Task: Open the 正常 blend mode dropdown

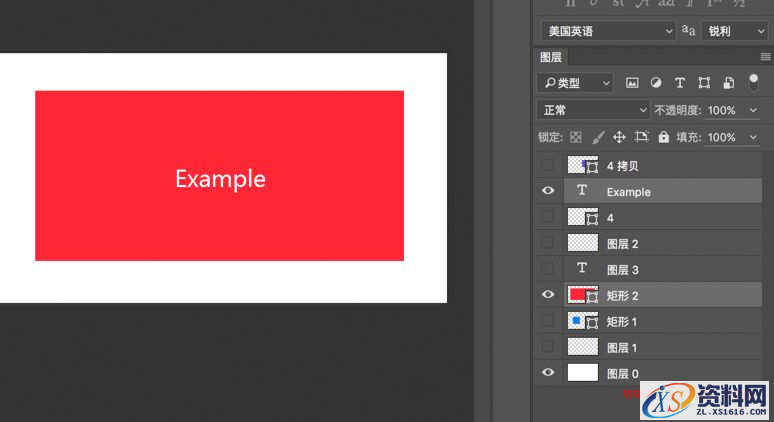Action: point(594,110)
